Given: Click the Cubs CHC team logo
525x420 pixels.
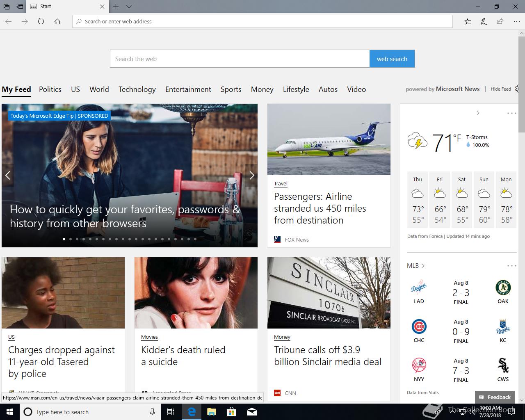Looking at the screenshot, I should (419, 326).
